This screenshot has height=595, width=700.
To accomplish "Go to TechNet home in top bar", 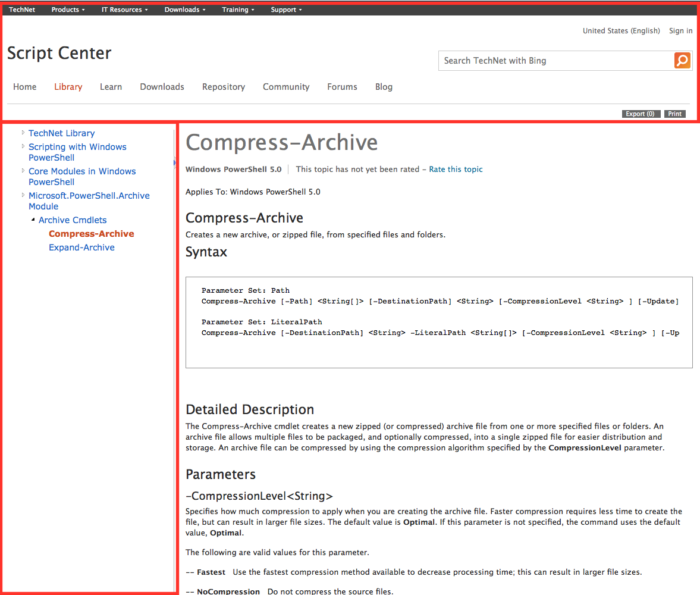I will [22, 10].
